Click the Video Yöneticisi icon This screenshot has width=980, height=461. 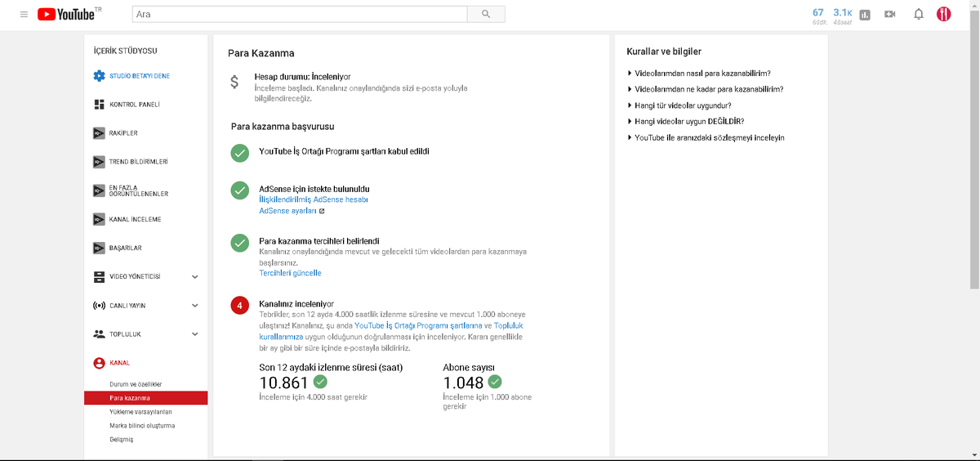pos(99,276)
